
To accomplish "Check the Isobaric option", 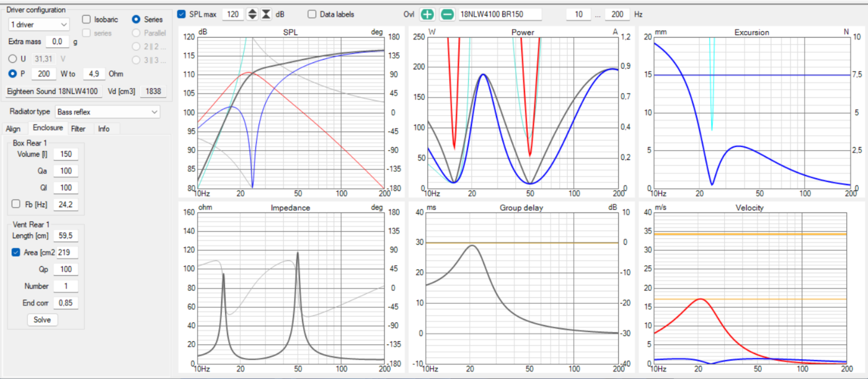I will point(86,20).
